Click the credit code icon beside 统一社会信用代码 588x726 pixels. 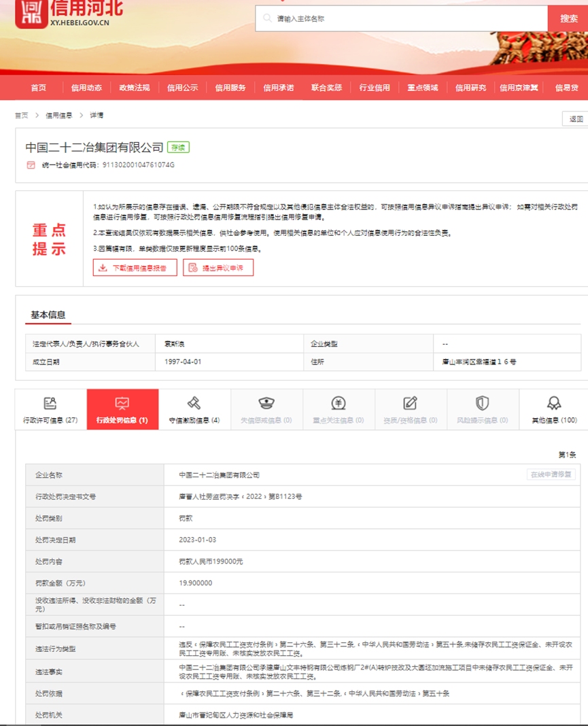pos(31,165)
